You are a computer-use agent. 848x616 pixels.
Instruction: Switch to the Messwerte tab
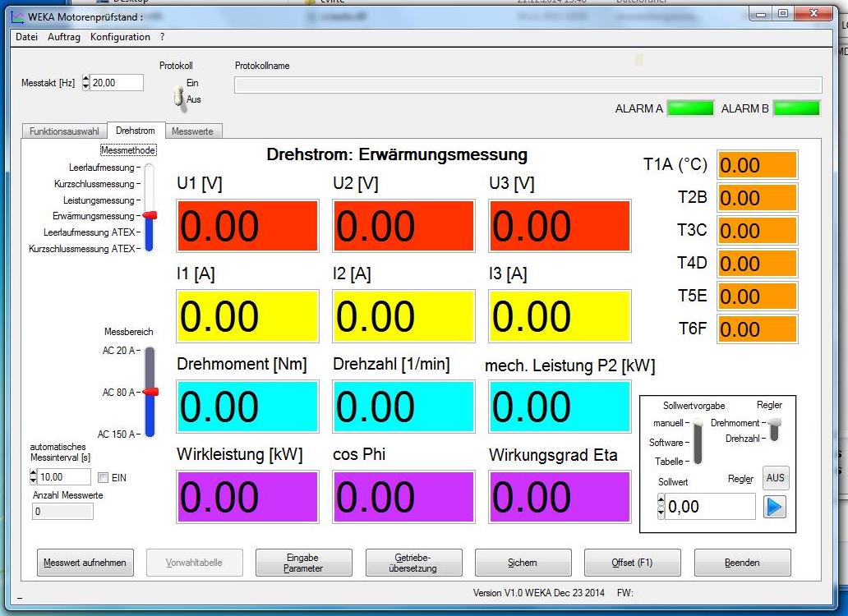pyautogui.click(x=192, y=131)
